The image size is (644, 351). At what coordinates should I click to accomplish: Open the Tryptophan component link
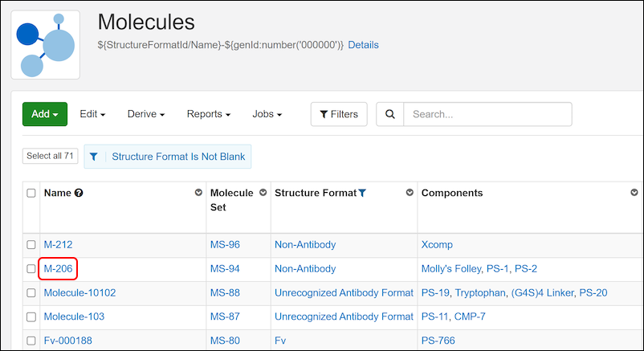coord(480,292)
